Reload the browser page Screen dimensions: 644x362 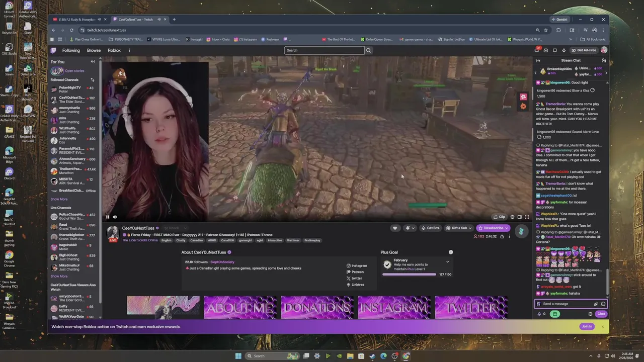click(71, 30)
